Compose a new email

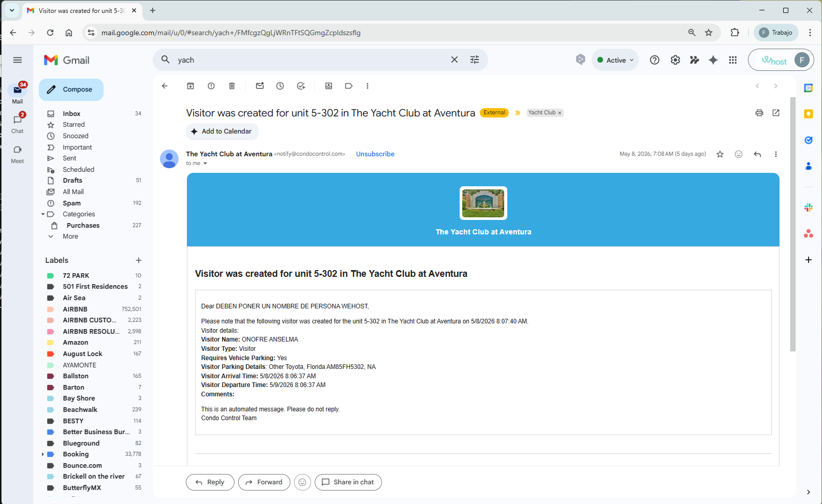[x=71, y=90]
